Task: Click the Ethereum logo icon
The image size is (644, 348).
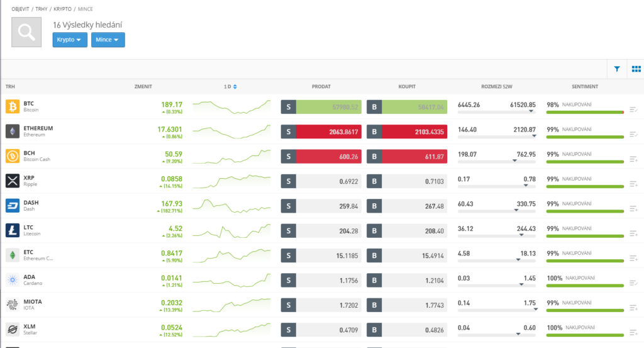Action: (x=13, y=132)
